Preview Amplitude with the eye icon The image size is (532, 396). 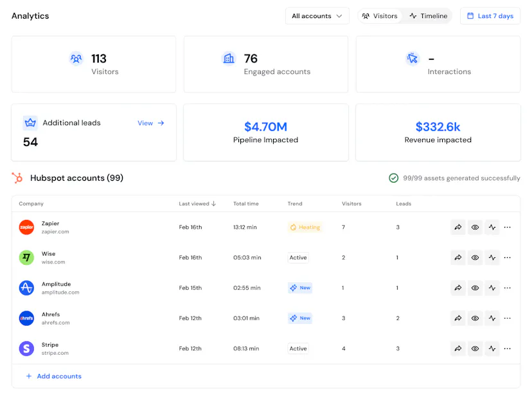tap(475, 287)
